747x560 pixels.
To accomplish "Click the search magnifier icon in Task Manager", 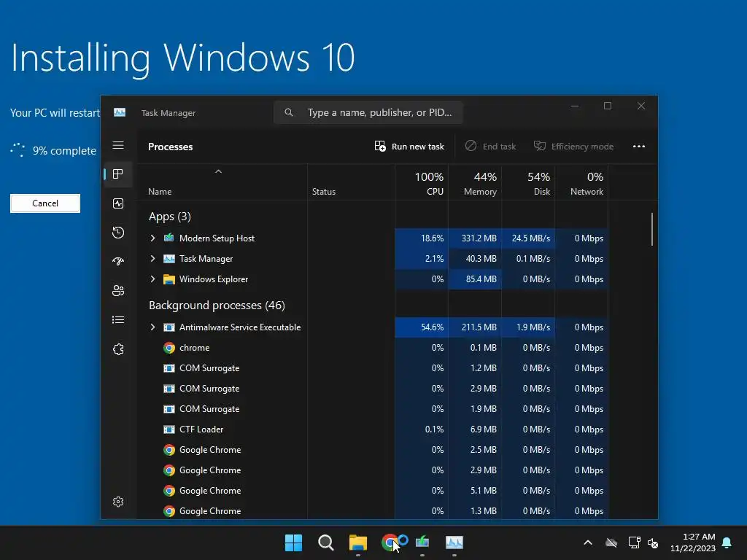I will (289, 112).
